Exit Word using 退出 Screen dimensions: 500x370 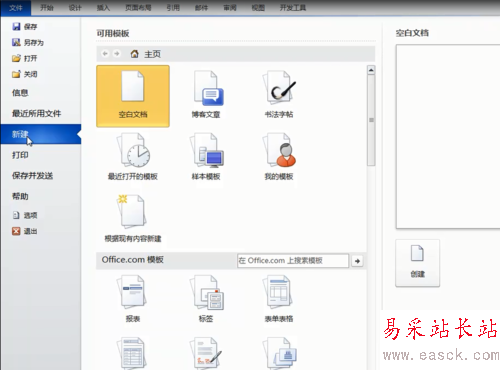(25, 231)
